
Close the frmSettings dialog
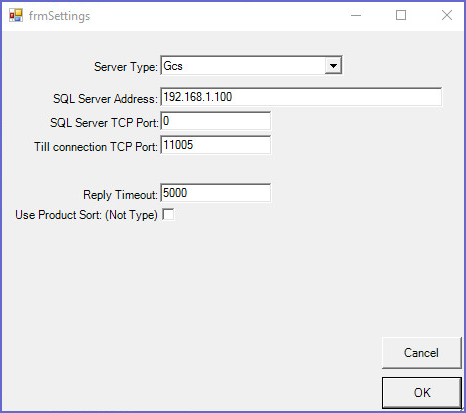pyautogui.click(x=447, y=15)
